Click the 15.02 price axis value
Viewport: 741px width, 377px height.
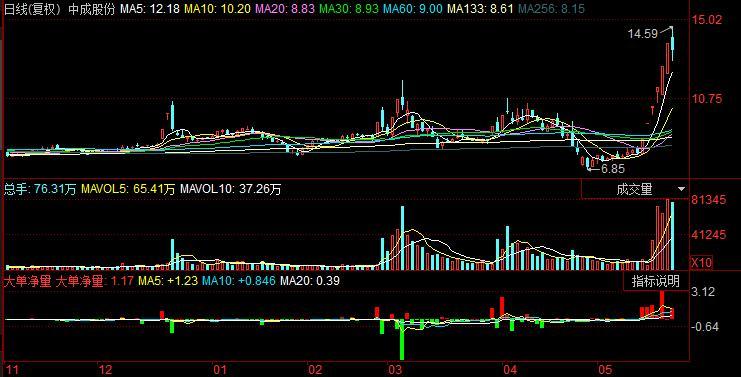(707, 20)
